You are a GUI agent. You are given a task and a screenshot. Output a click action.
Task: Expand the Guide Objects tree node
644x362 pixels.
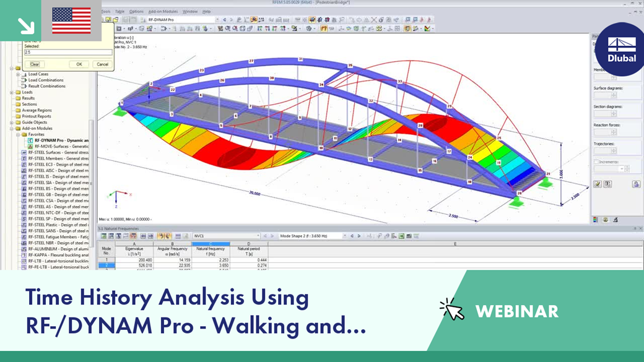[x=12, y=123]
